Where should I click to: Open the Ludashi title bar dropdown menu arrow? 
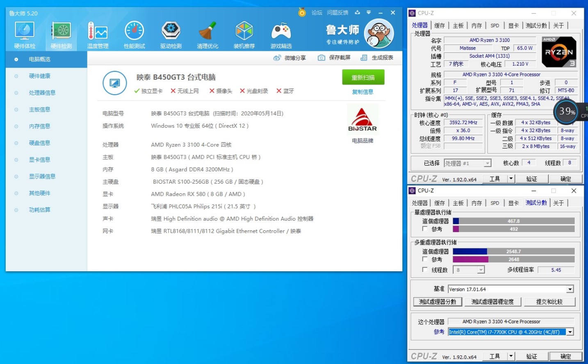coord(369,13)
